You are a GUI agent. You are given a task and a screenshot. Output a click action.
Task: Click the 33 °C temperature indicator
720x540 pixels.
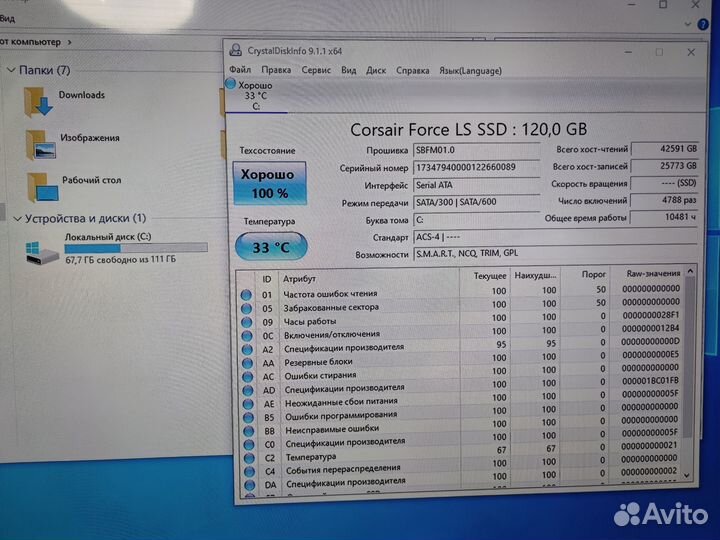pos(271,247)
